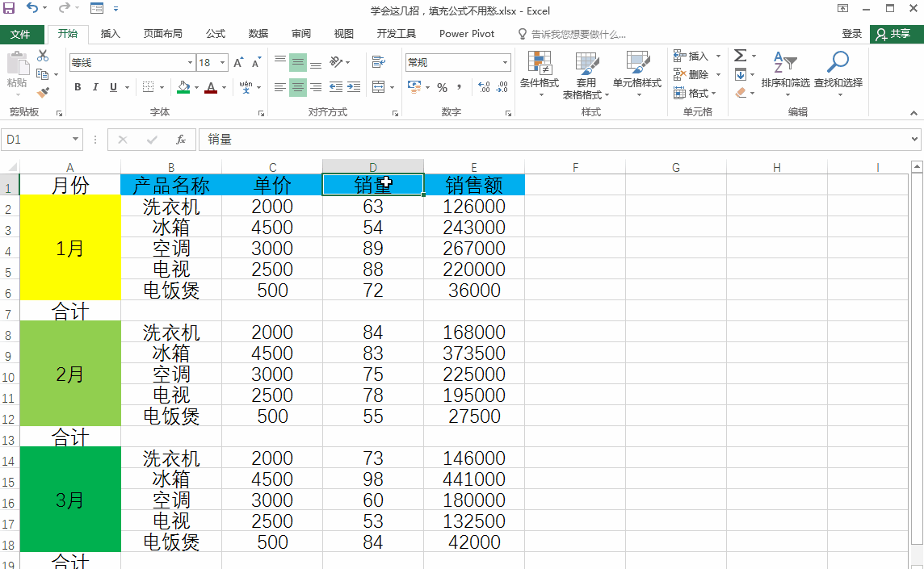The width and height of the screenshot is (924, 569).
Task: Toggle center horizontal alignment
Action: click(298, 87)
